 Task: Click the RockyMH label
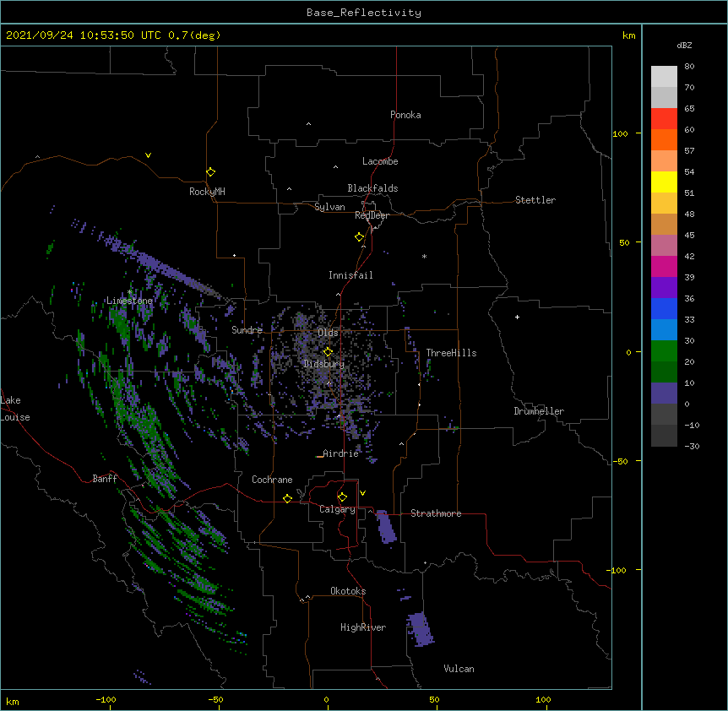pos(207,192)
